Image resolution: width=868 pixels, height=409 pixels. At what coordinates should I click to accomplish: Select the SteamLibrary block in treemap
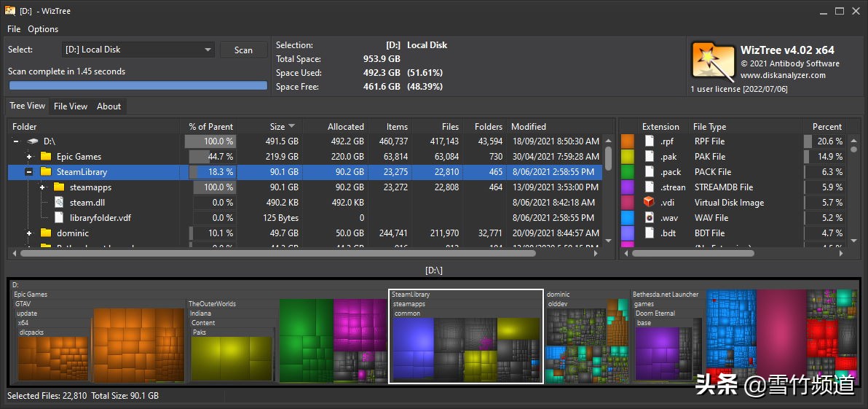pos(466,295)
